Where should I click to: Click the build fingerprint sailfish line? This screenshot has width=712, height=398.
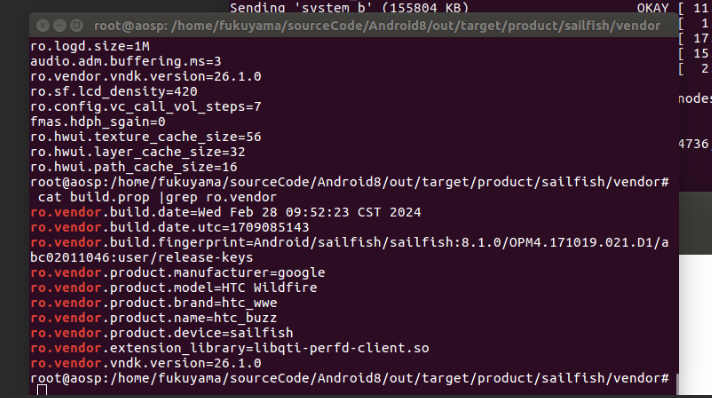pos(350,250)
